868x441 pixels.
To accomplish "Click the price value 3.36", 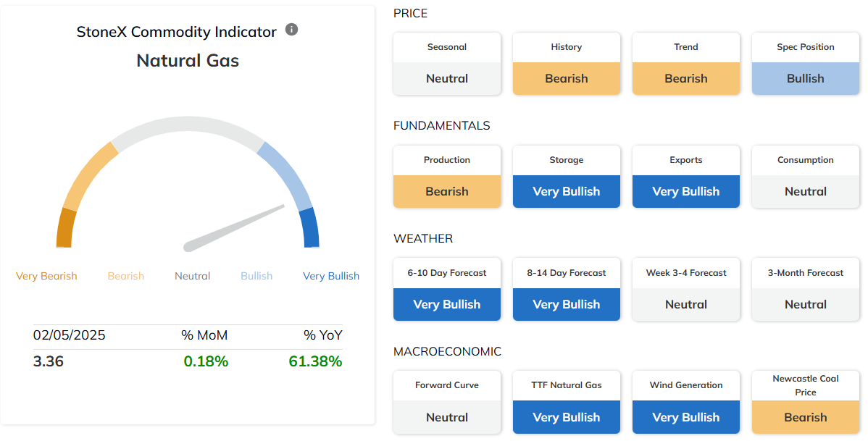I will tap(48, 361).
